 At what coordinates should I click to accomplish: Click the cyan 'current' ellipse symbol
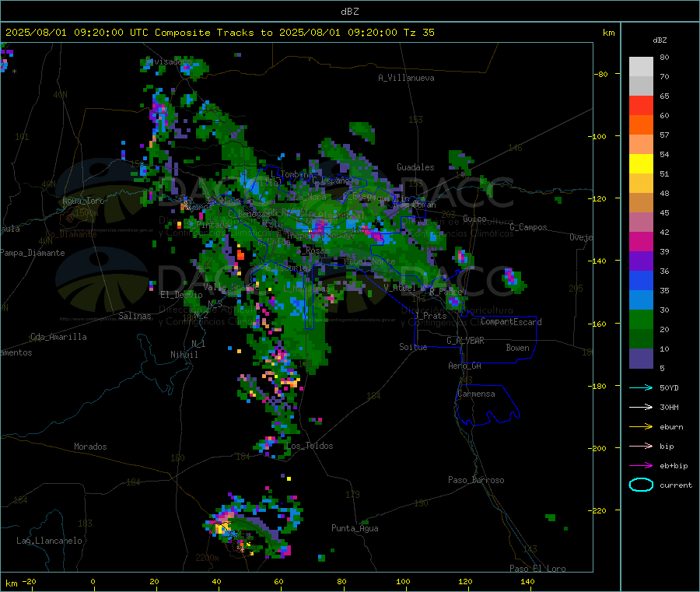click(641, 485)
